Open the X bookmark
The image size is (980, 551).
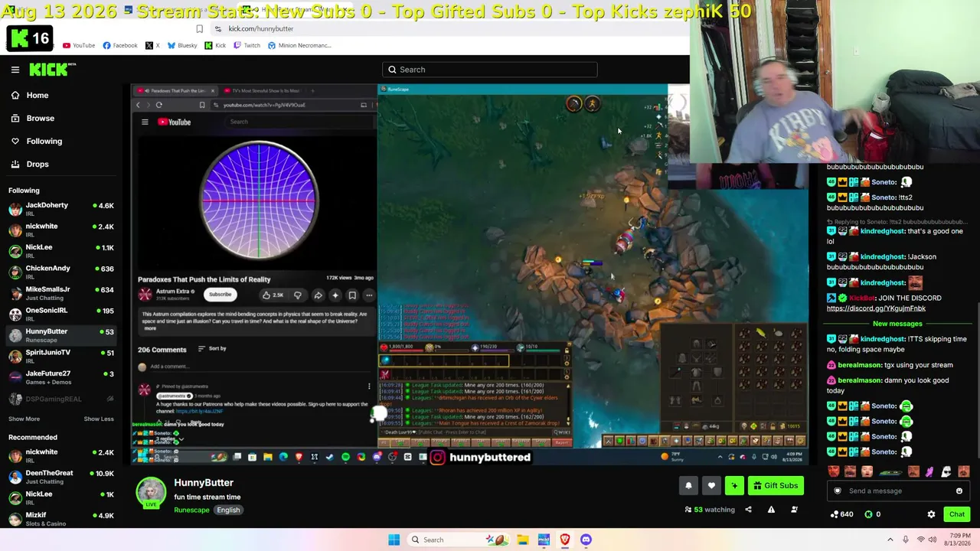click(x=152, y=46)
